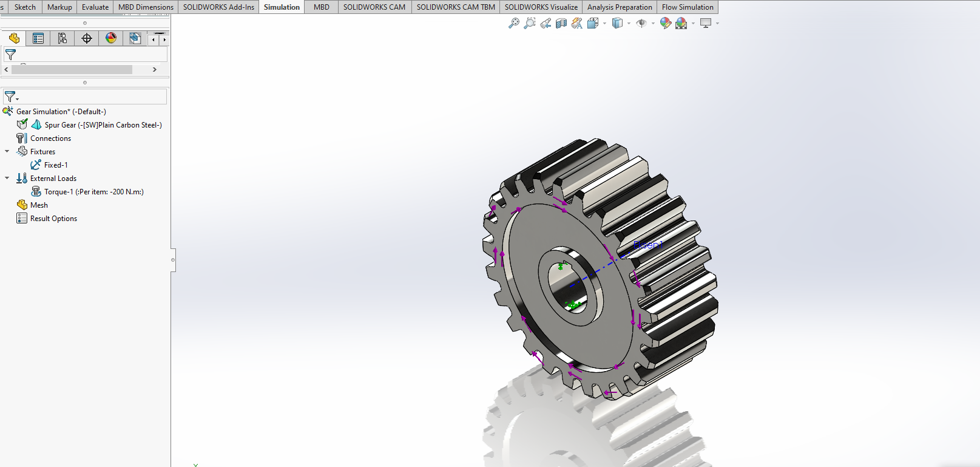The image size is (980, 467).
Task: Click Gear Simulation study icon
Action: (x=8, y=111)
